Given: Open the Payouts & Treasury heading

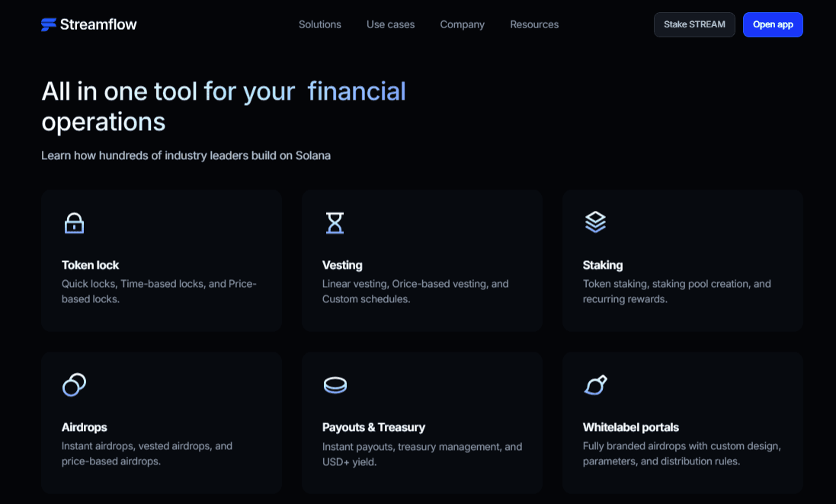Looking at the screenshot, I should coord(373,427).
